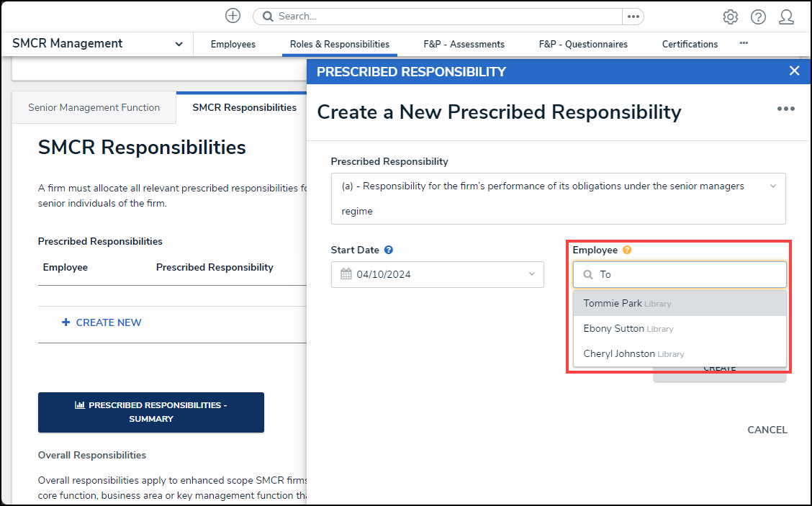
Task: Click the search bar ellipsis options icon
Action: pyautogui.click(x=633, y=17)
